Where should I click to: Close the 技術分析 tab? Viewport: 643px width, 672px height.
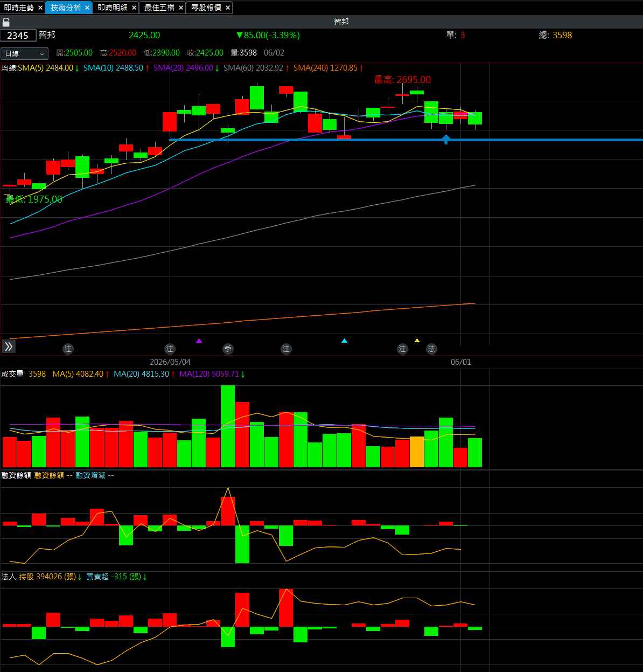(x=87, y=8)
